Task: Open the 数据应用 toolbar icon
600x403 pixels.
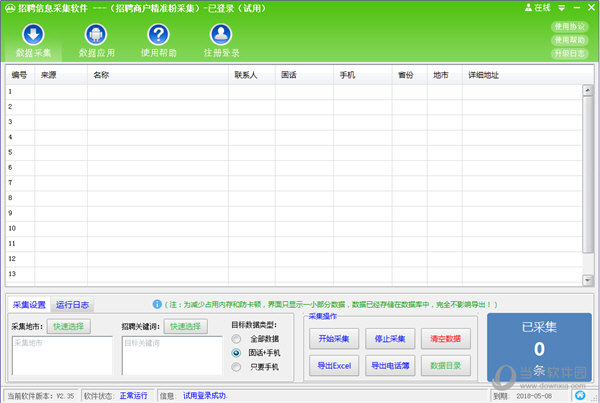Action: 95,35
